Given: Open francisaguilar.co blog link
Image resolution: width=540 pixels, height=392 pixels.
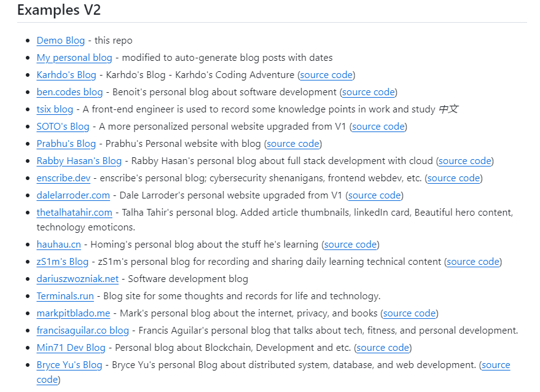Looking at the screenshot, I should (82, 331).
